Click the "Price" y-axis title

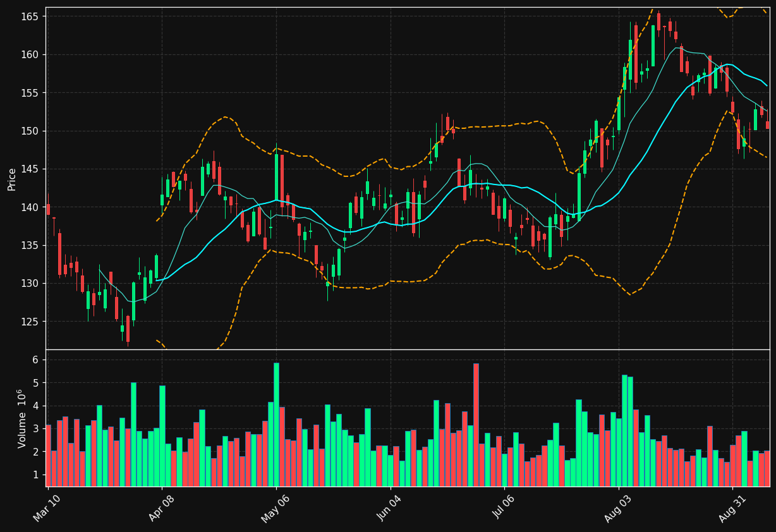coord(12,179)
